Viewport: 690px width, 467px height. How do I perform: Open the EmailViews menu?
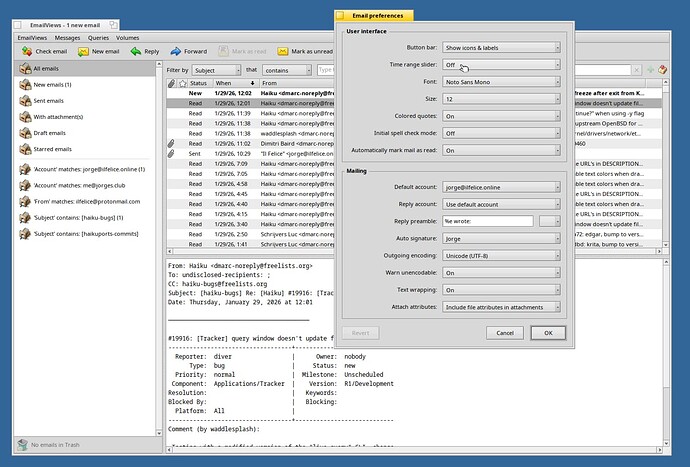pos(32,38)
